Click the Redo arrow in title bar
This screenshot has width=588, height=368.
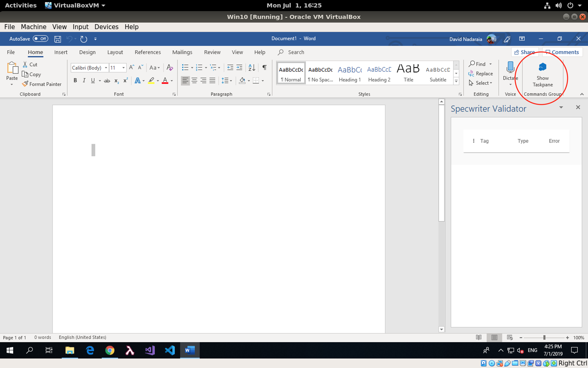(x=84, y=39)
